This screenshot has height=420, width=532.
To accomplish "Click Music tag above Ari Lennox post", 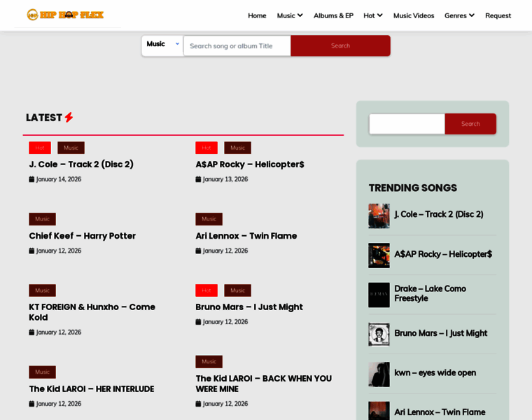I will [209, 219].
